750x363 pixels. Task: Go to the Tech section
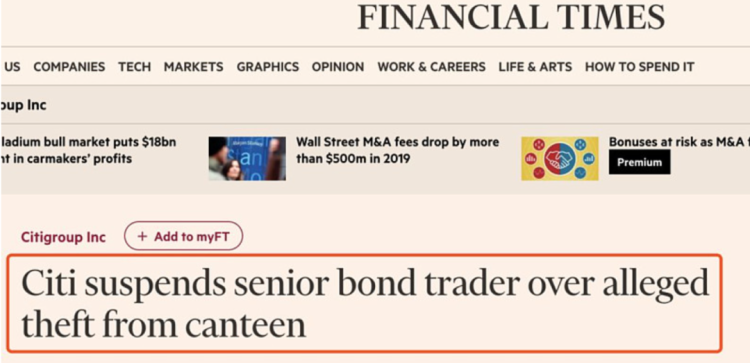(135, 66)
